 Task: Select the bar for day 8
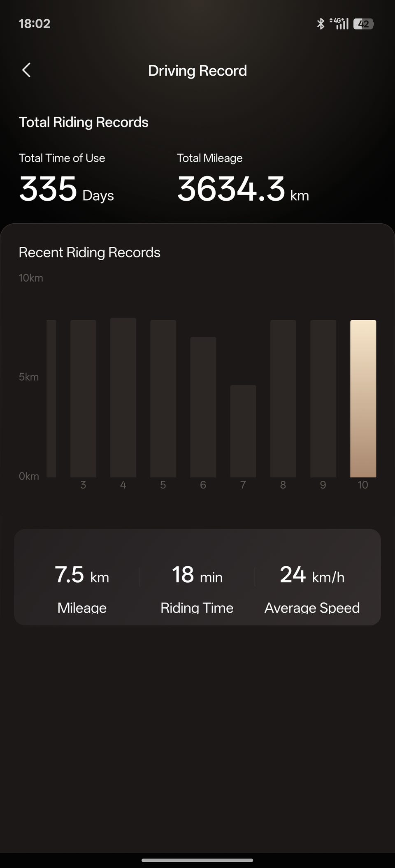[x=283, y=398]
